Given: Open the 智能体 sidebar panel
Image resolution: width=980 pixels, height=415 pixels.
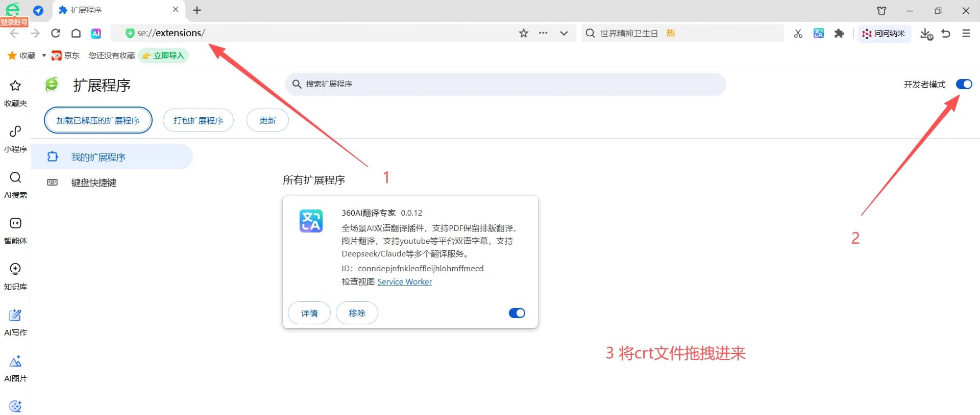Looking at the screenshot, I should [15, 229].
